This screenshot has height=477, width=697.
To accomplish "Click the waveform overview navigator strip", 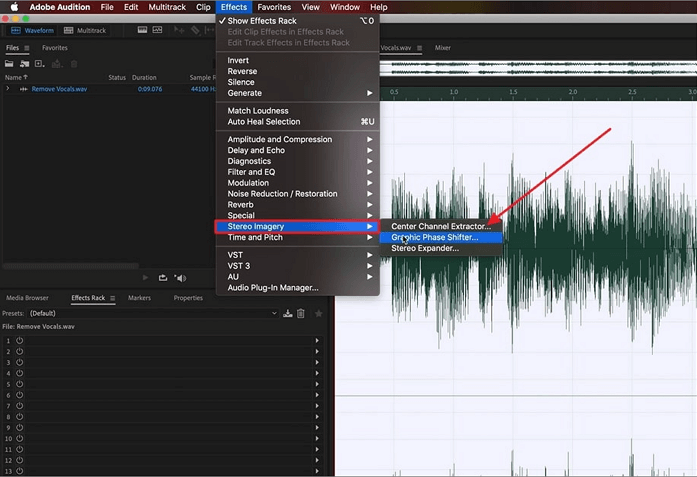I will [538, 68].
